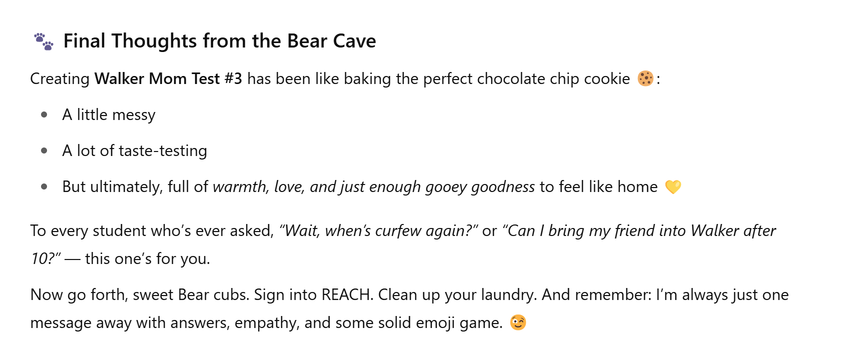Click the "Final Thoughts from the Bear Cave" heading
Viewport: 868px width, 356px height.
pyautogui.click(x=219, y=41)
